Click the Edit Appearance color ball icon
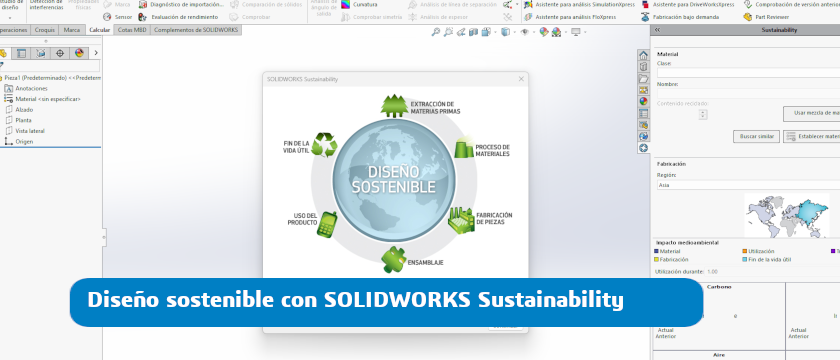 pos(544,32)
